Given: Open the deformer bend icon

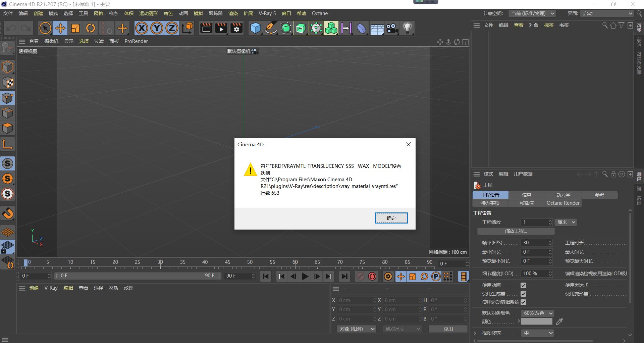Looking at the screenshot, I should pyautogui.click(x=361, y=28).
